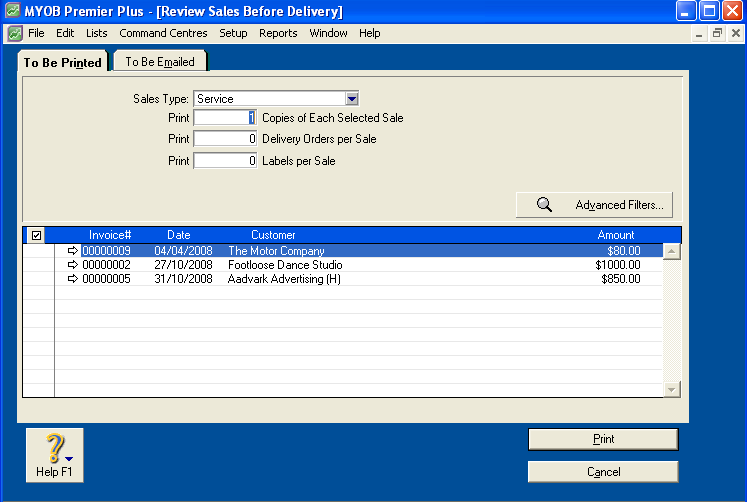Switch to the To Be Emailed tab
Screen dimensions: 747x502
(x=160, y=62)
